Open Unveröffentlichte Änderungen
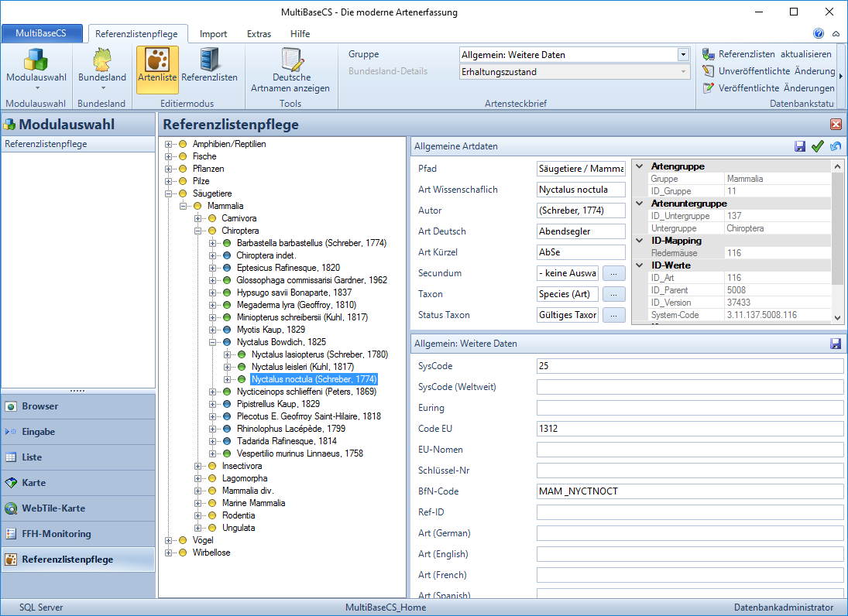Viewport: 848px width, 616px height. point(769,70)
